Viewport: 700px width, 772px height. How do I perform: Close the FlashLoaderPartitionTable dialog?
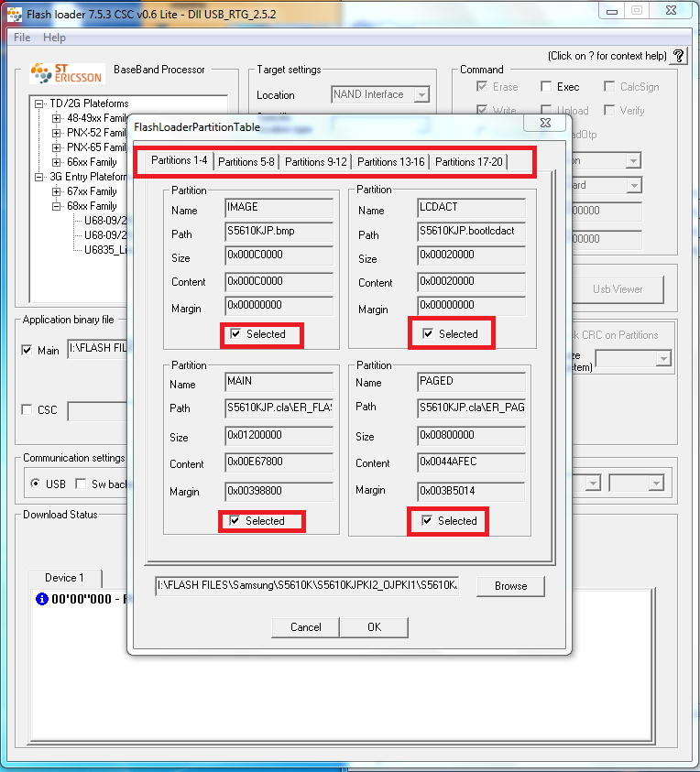click(x=545, y=123)
